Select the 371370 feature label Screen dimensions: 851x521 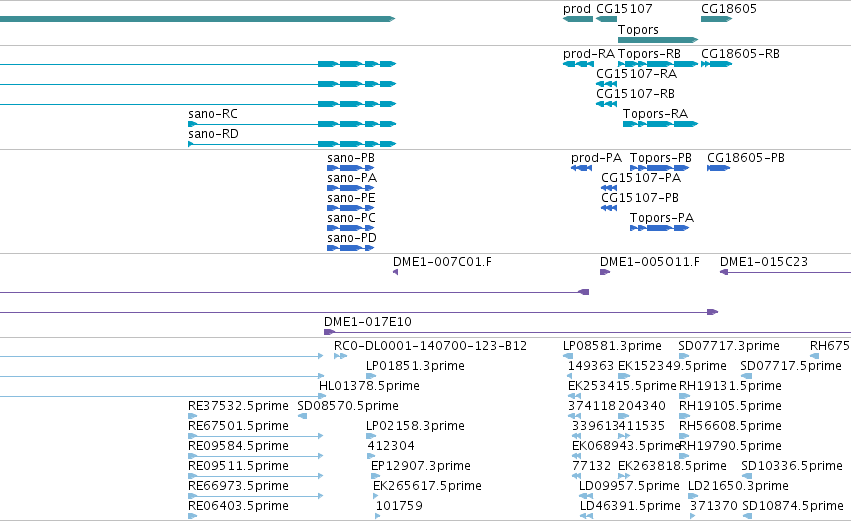coord(714,506)
